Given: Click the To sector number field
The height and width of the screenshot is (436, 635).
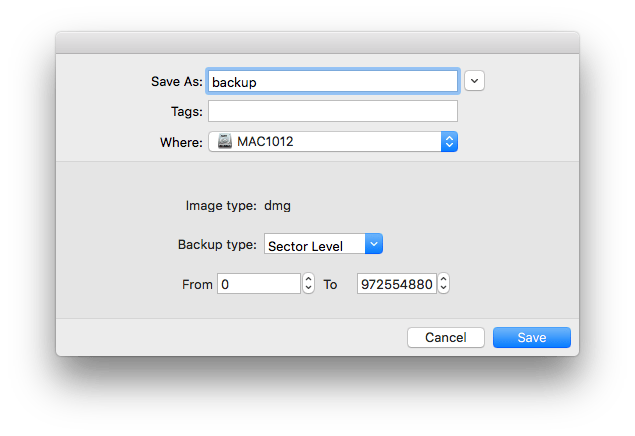Looking at the screenshot, I should point(395,284).
